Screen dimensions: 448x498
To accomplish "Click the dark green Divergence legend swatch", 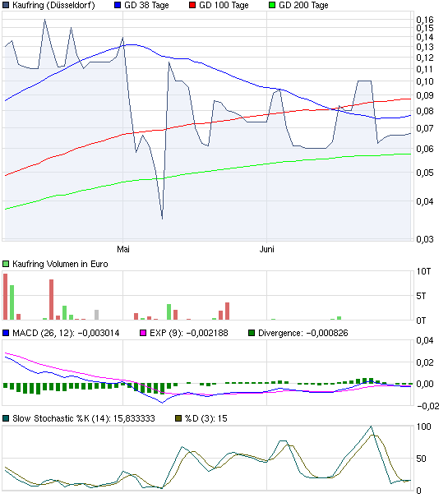I will click(252, 333).
